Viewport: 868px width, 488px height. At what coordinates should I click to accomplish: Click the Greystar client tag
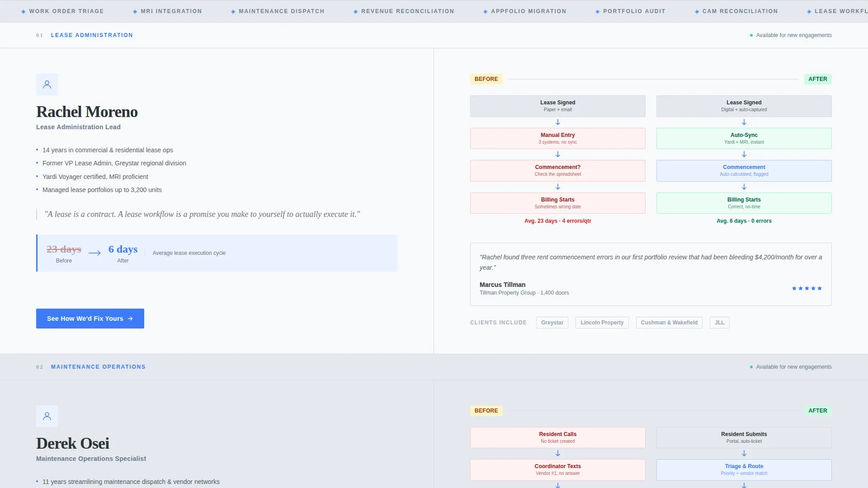point(552,323)
